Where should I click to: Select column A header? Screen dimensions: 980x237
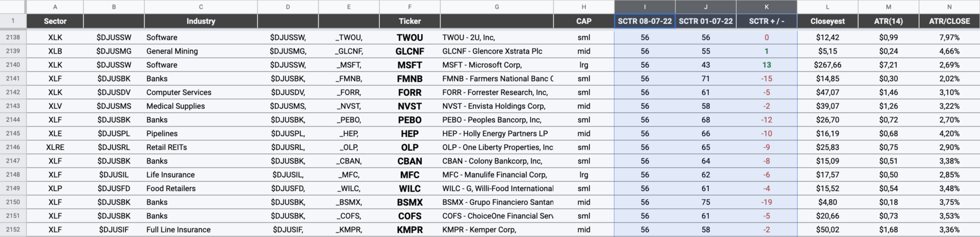[x=55, y=7]
